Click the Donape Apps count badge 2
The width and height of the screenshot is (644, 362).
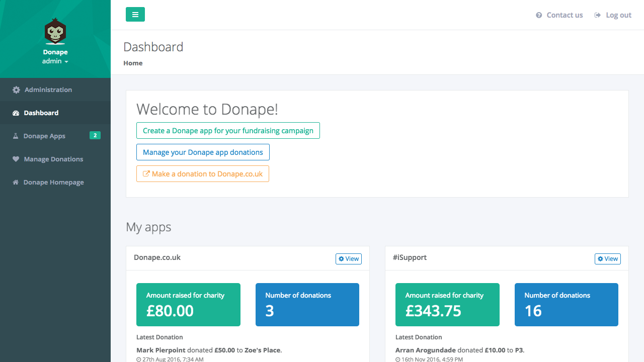pos(95,135)
